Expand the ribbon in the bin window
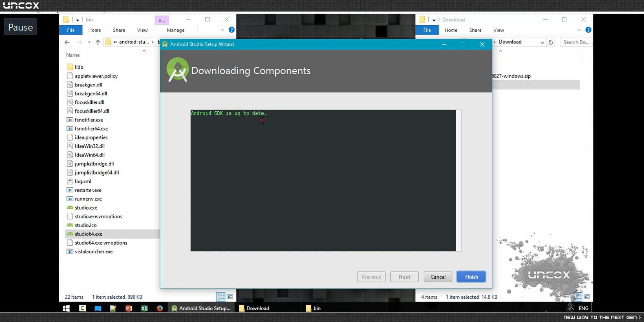The height and width of the screenshot is (322, 644). (x=222, y=30)
